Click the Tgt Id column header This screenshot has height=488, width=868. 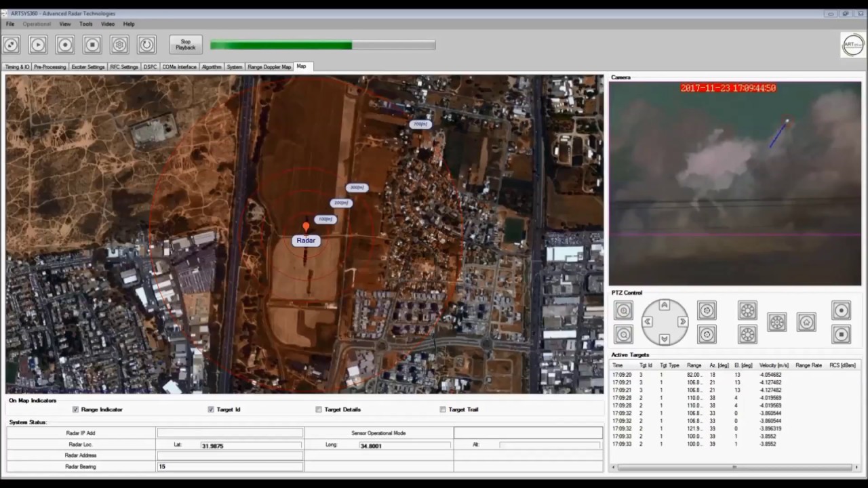tap(646, 365)
